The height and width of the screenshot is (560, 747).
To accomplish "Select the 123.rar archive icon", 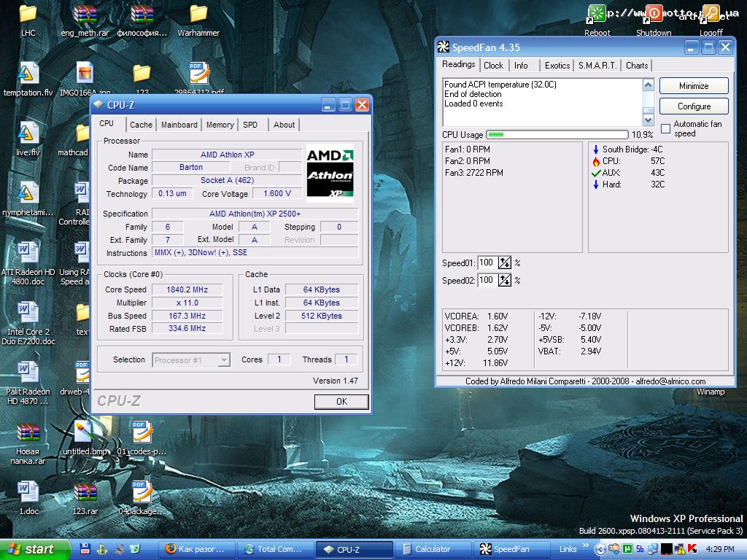I will (x=85, y=492).
